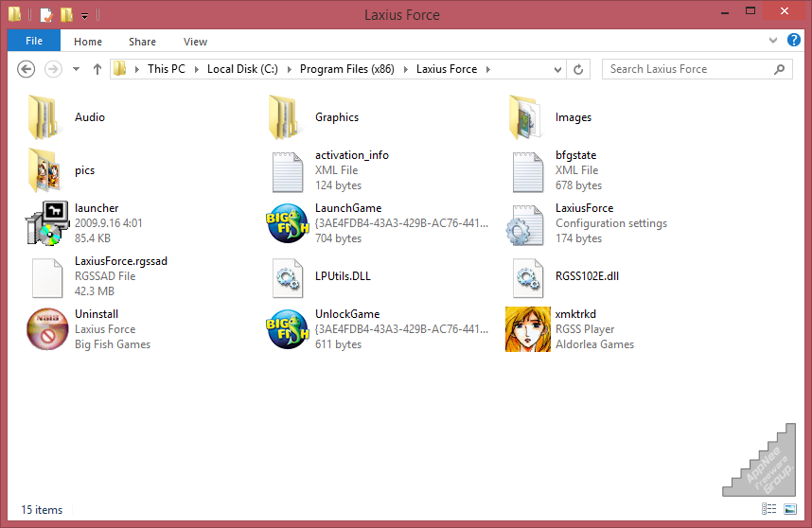Viewport: 812px width, 528px height.
Task: Select the xmktrkd file name
Action: click(575, 314)
